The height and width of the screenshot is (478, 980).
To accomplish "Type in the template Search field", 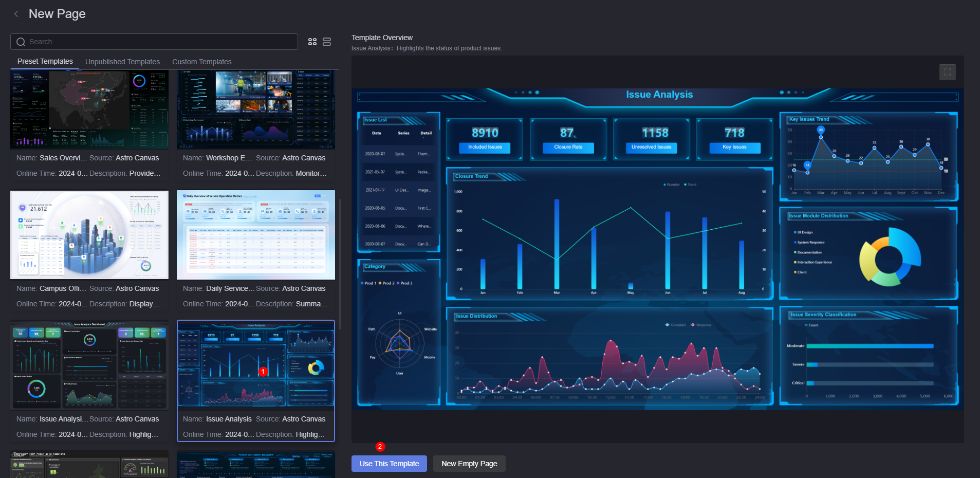I will 154,42.
